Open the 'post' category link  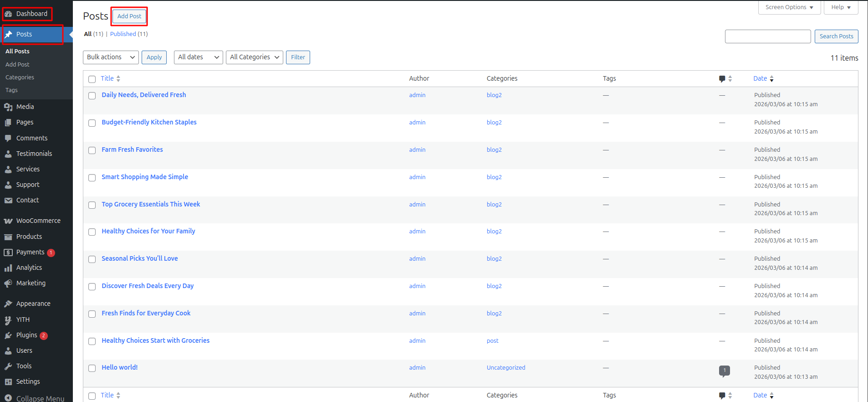pos(492,341)
